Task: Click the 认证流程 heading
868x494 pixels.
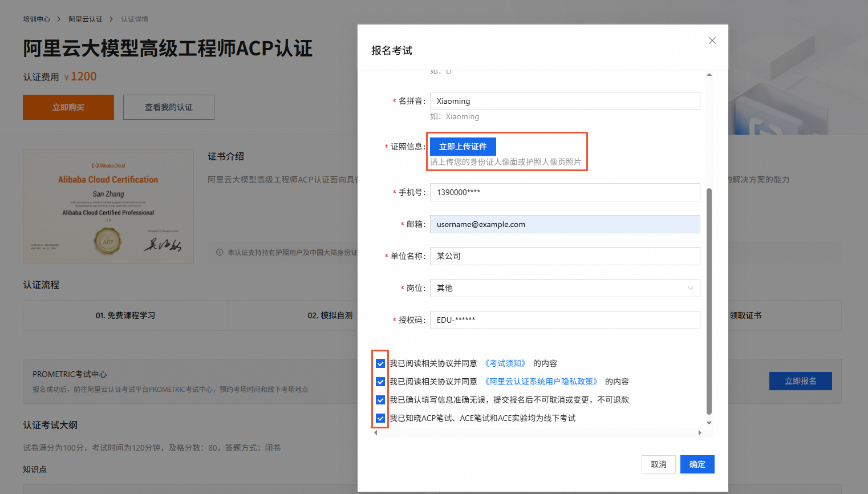Action: [41, 285]
